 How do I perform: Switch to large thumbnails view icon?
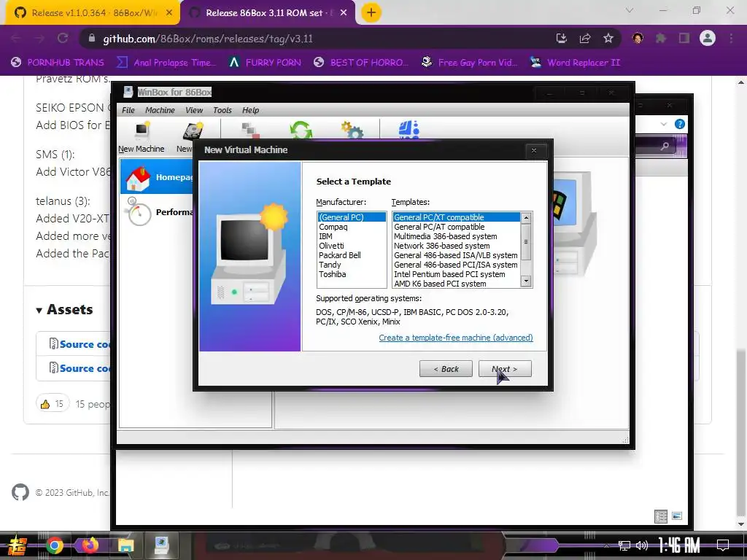point(677,516)
